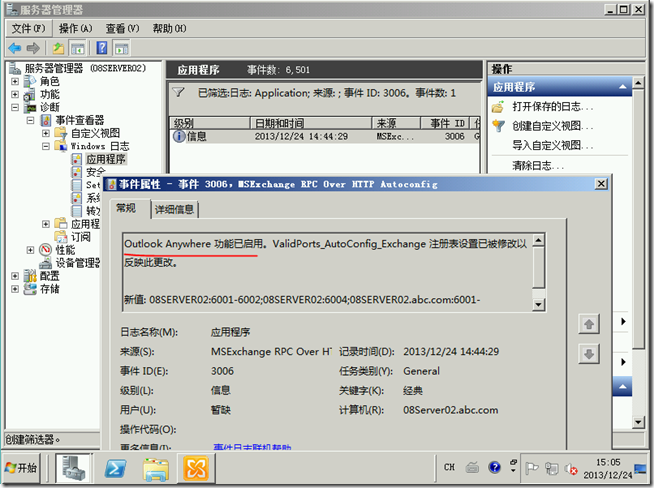Expand the 性能 tree node

coord(30,250)
